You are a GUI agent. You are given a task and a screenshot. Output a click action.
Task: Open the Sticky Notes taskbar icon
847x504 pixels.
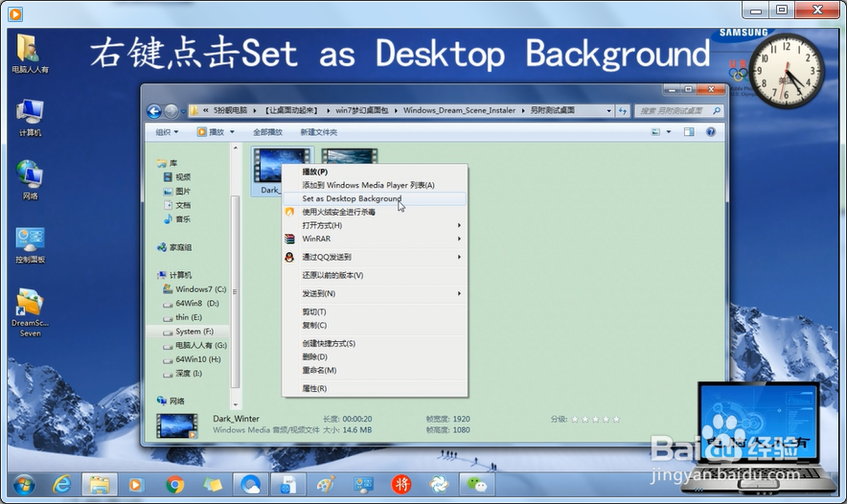coord(213,485)
